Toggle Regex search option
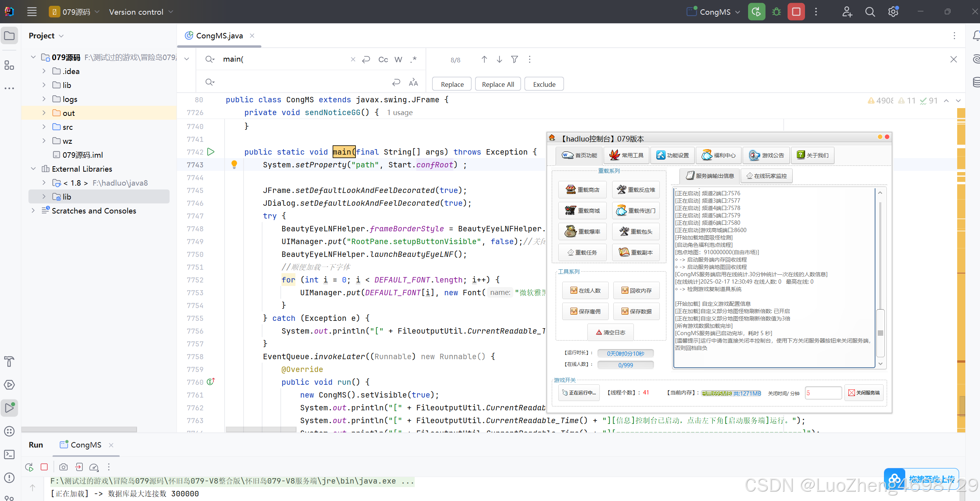Viewport: 980px width, 501px height. pyautogui.click(x=414, y=59)
